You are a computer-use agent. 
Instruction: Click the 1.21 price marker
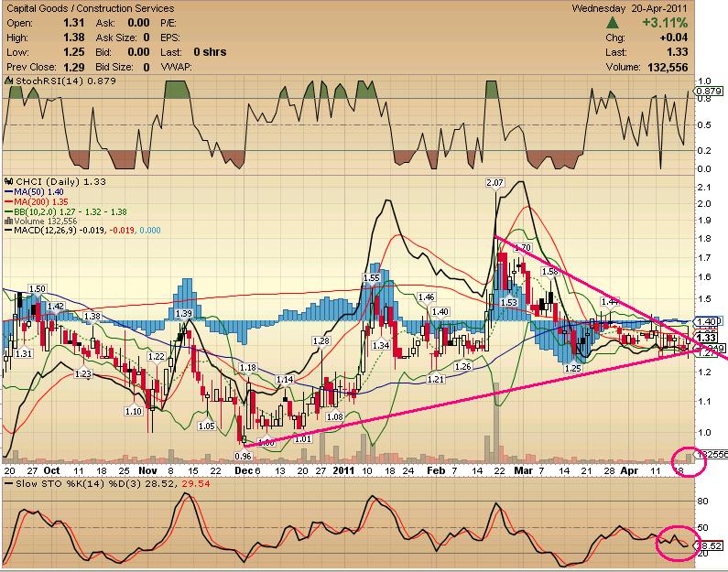[436, 379]
